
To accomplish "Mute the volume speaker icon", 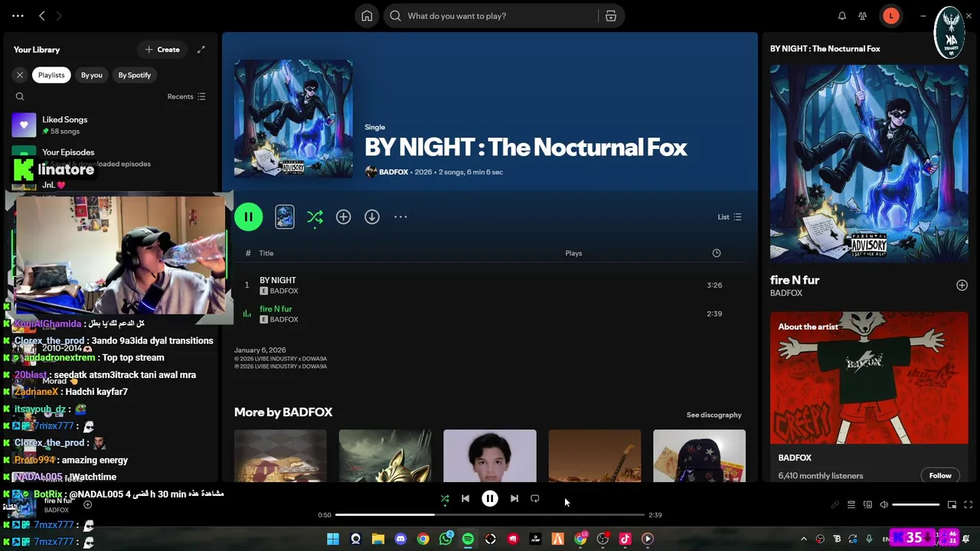I will point(884,505).
